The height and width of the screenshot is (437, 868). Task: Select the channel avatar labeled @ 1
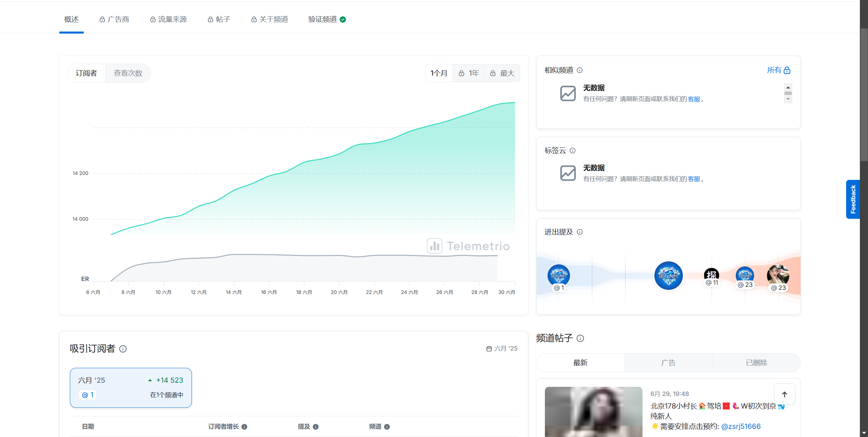click(x=559, y=276)
